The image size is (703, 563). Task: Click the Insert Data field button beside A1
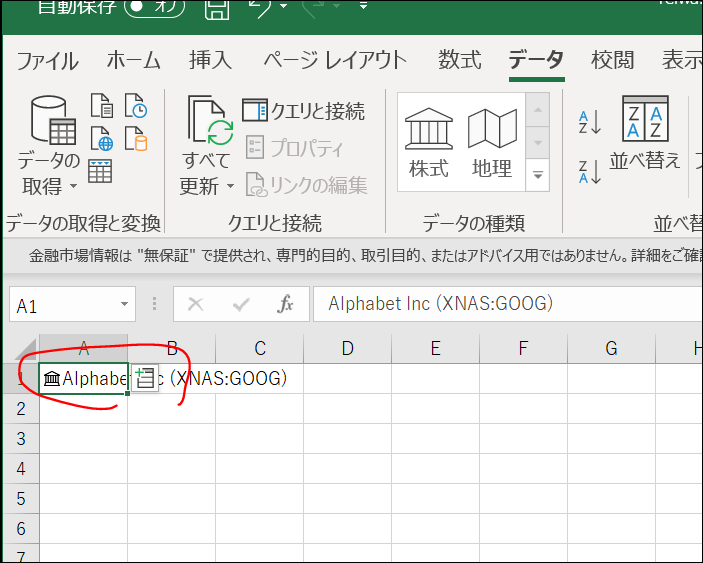(x=145, y=379)
